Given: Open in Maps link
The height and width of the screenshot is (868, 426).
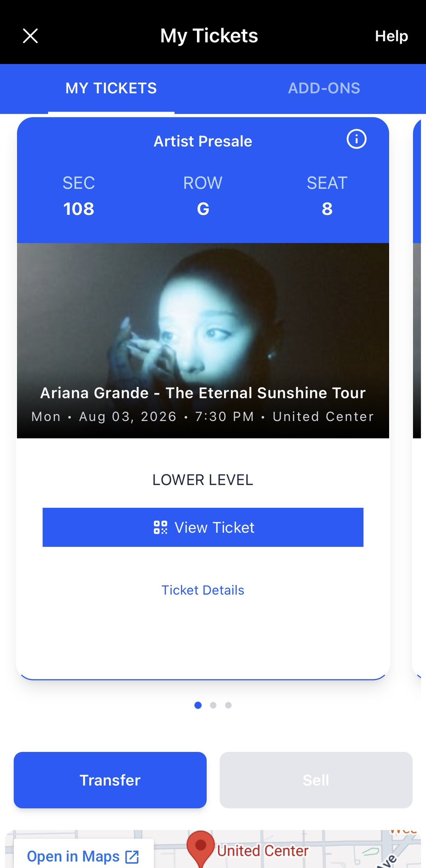Looking at the screenshot, I should [73, 856].
